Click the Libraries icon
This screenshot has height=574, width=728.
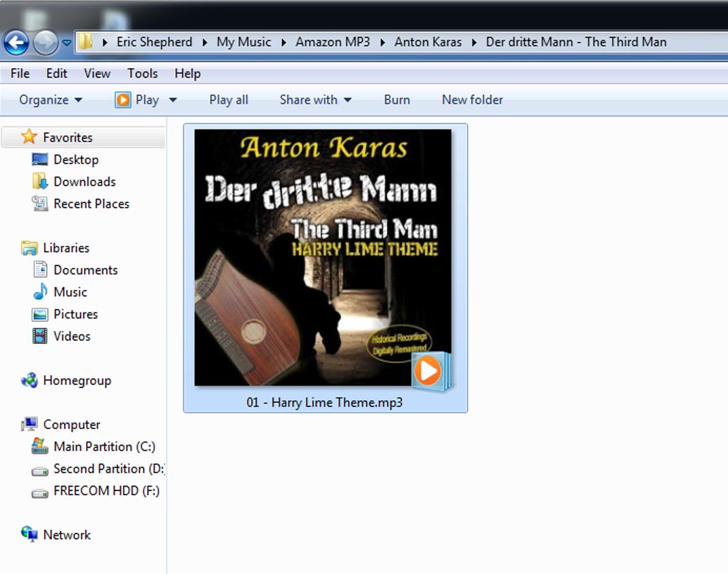click(x=29, y=248)
